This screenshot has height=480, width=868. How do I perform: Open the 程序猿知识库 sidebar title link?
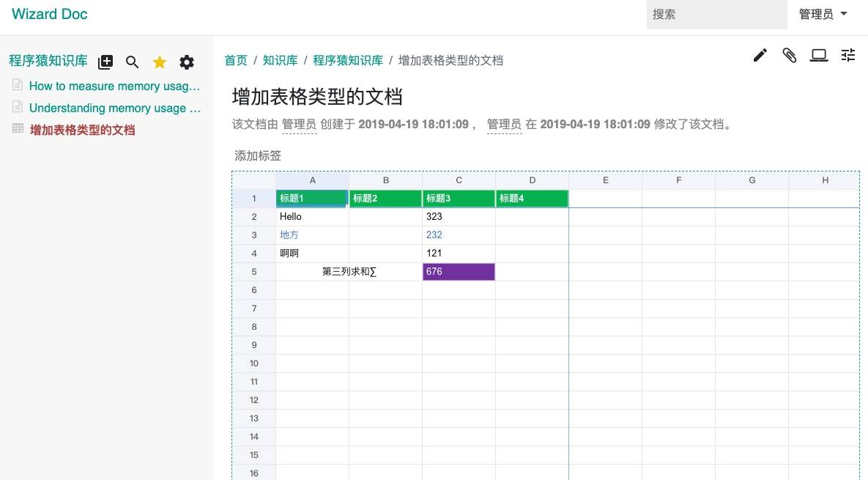pyautogui.click(x=48, y=61)
